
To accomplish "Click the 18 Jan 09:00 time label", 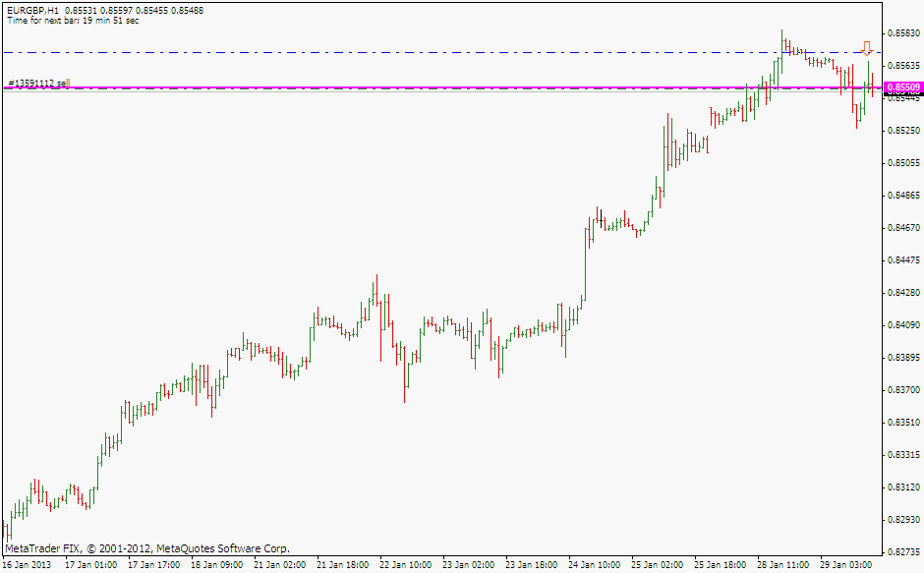I will (x=216, y=565).
